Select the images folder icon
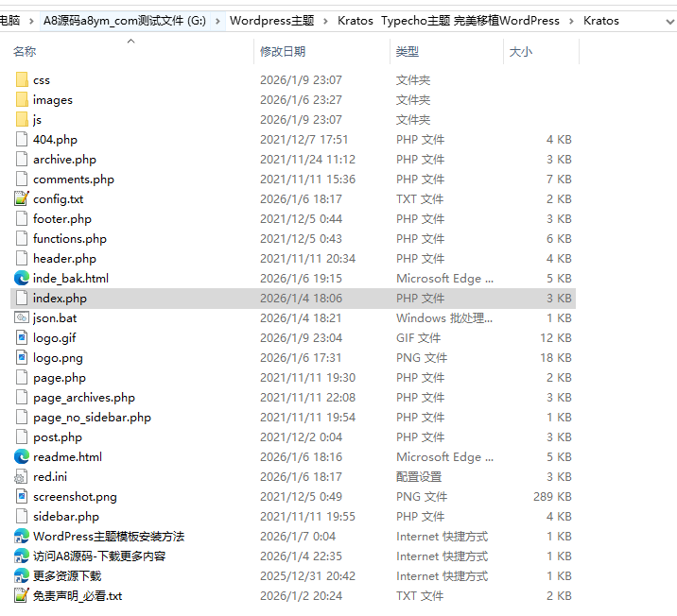 (22, 99)
